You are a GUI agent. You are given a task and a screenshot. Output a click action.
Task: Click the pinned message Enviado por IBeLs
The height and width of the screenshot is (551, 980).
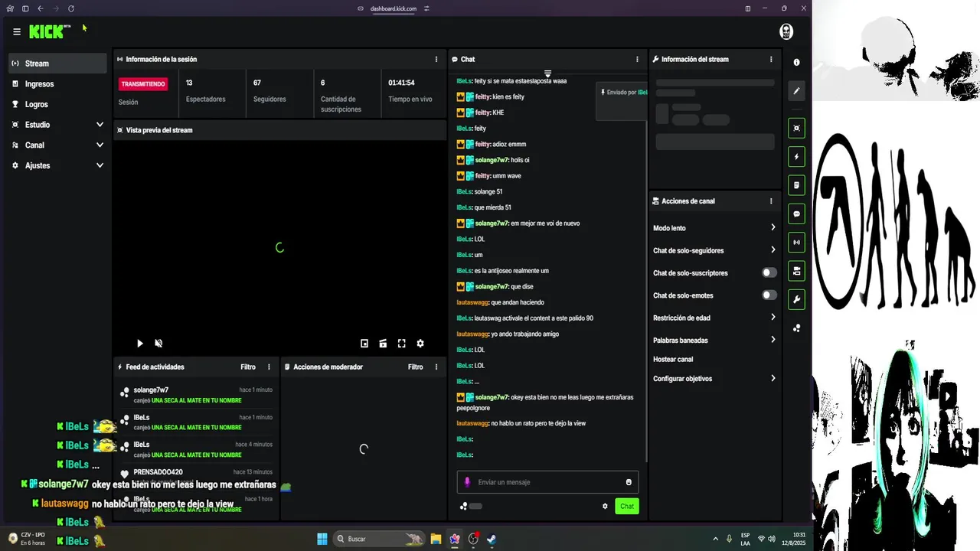click(x=622, y=101)
